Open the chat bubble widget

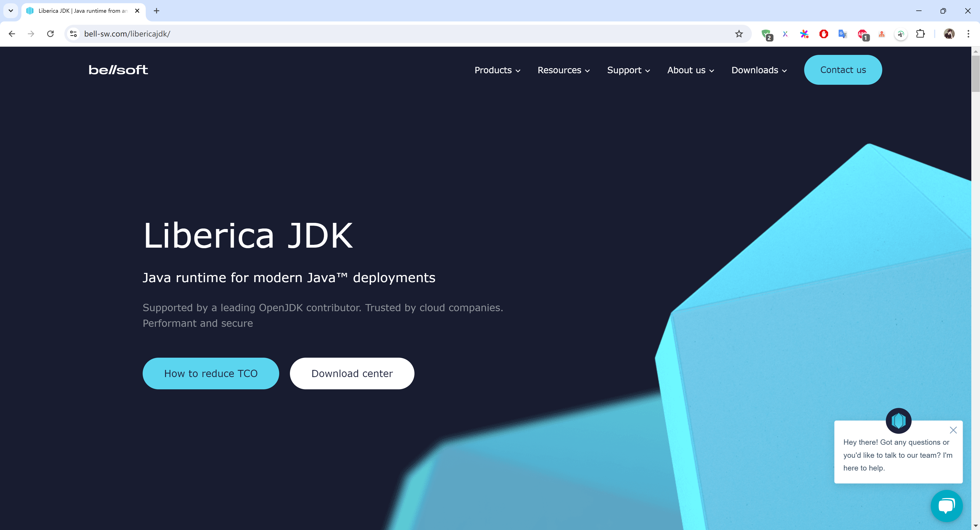(946, 506)
